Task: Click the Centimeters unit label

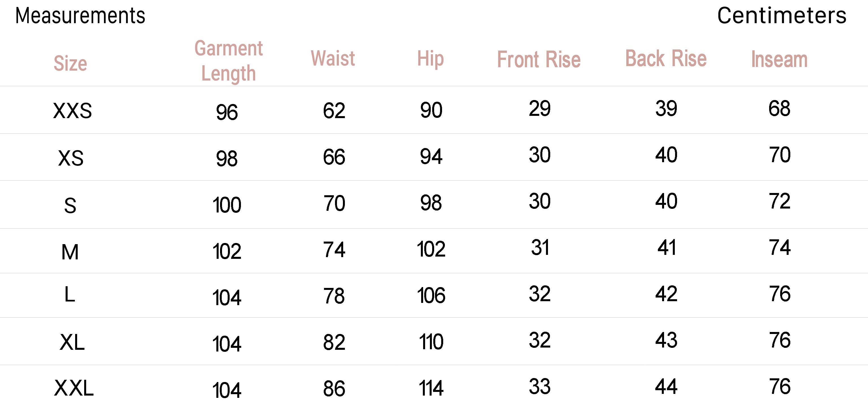Action: pos(781,16)
